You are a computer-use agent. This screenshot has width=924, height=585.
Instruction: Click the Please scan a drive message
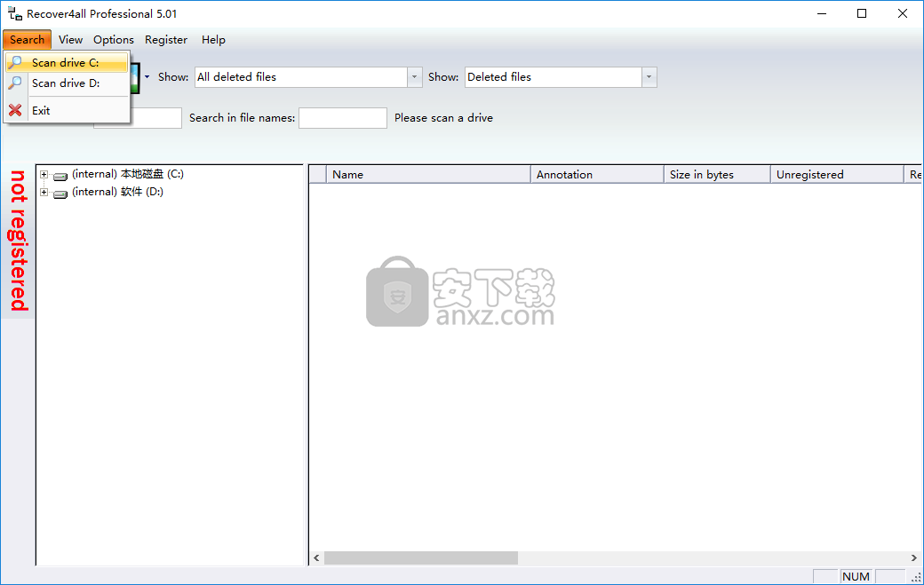click(x=443, y=118)
